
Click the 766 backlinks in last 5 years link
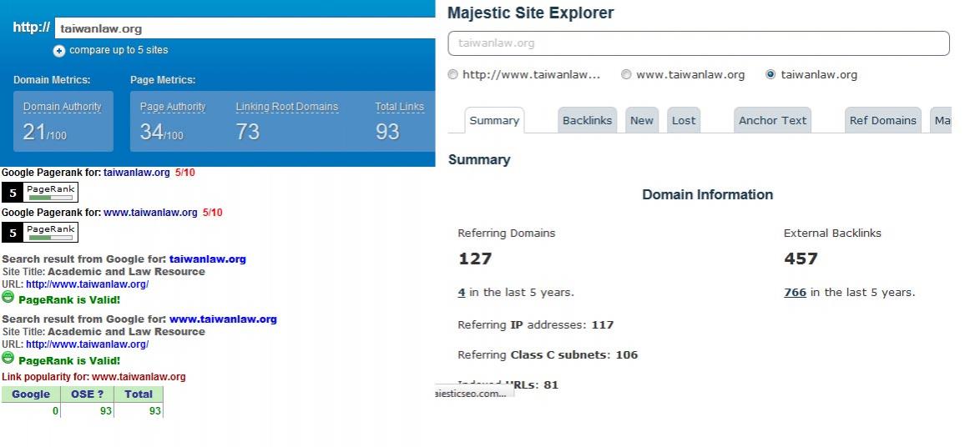[795, 292]
